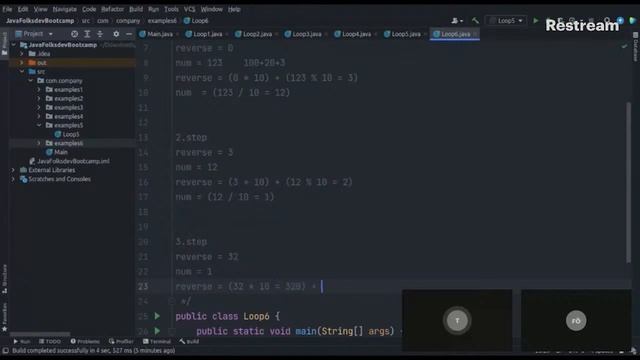640x360 pixels.
Task: Expand the examples3 package
Action: (x=39, y=108)
